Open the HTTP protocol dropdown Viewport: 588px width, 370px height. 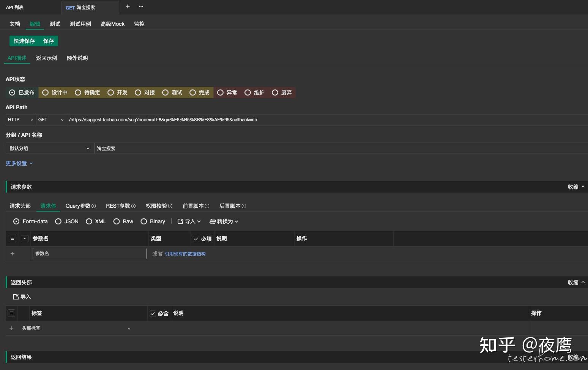pos(20,120)
